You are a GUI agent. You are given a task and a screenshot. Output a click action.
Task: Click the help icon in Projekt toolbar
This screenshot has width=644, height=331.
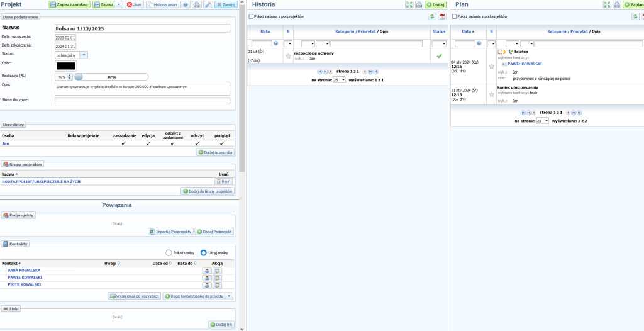coord(186,4)
